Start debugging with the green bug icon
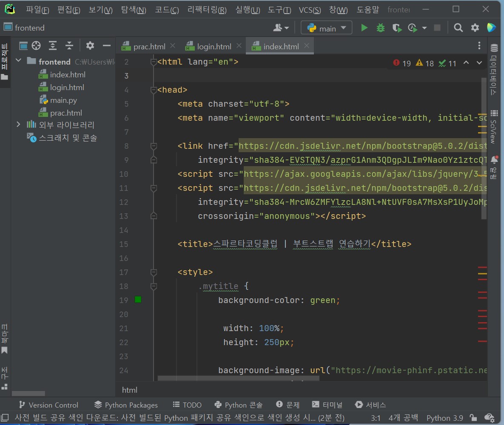Screen dimensions: 504x425 pos(381,28)
